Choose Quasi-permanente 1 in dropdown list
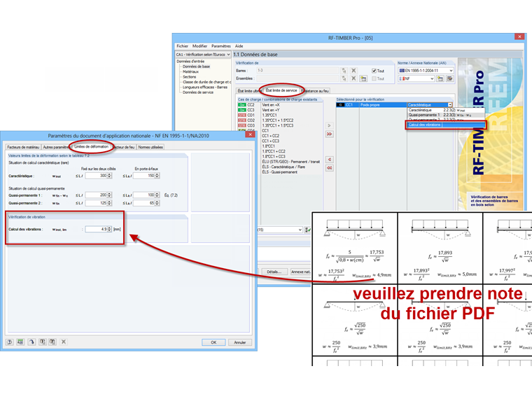The height and width of the screenshot is (399, 532). point(445,115)
